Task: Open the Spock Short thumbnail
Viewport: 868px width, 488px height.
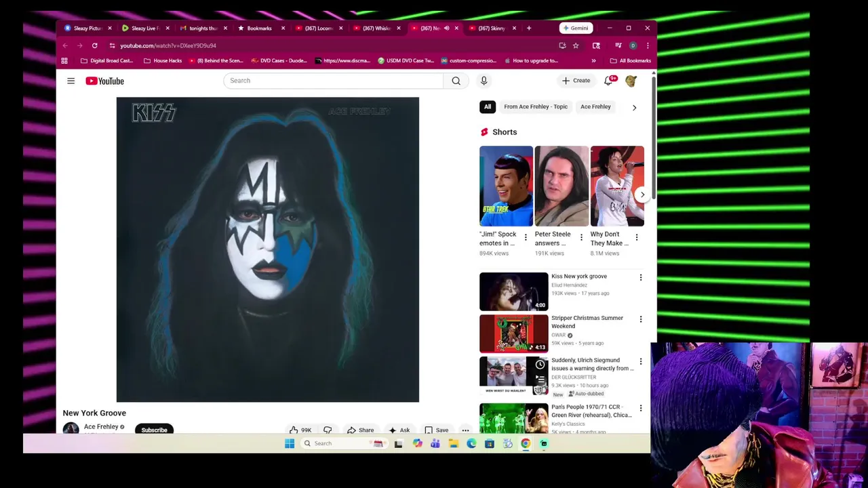Action: coord(506,186)
